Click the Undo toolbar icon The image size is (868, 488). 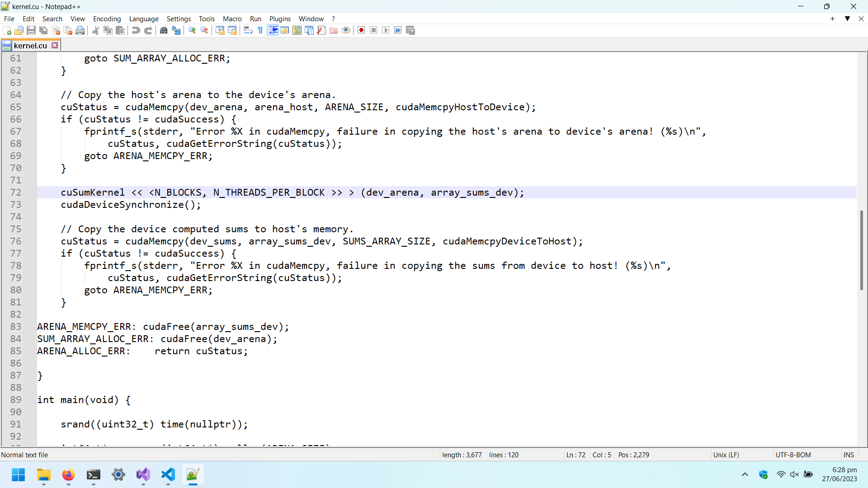click(136, 30)
